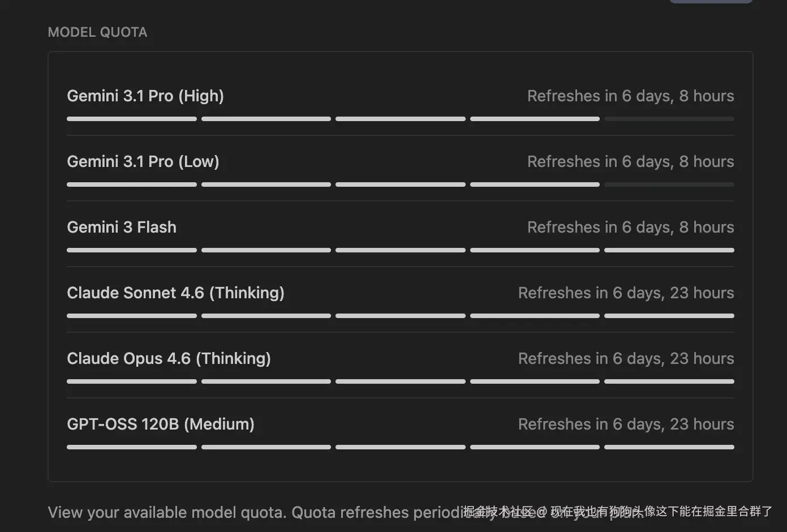Image resolution: width=787 pixels, height=532 pixels.
Task: Click the Gemini 3 Flash model label
Action: point(122,227)
